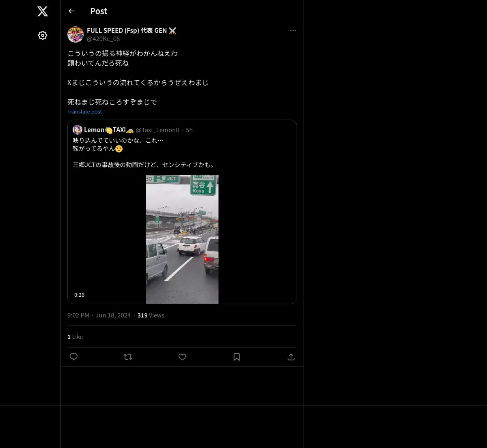Image resolution: width=487 pixels, height=448 pixels.
Task: Open Lemon TAXI quoted author name
Action: coord(109,130)
